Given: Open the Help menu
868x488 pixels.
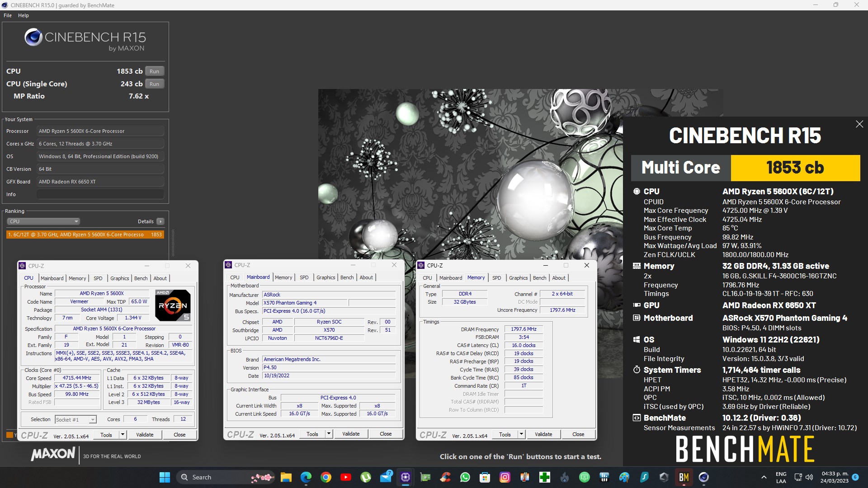Looking at the screenshot, I should click(24, 15).
